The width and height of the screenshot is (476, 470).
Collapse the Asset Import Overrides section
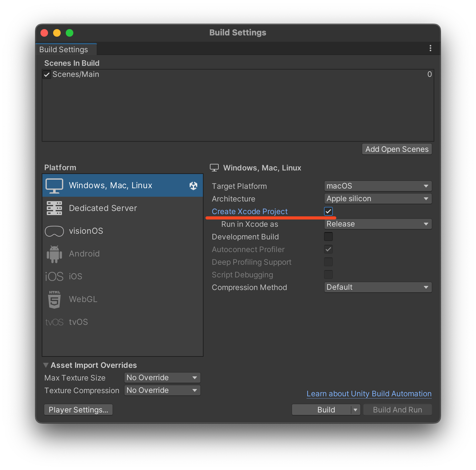click(x=46, y=365)
